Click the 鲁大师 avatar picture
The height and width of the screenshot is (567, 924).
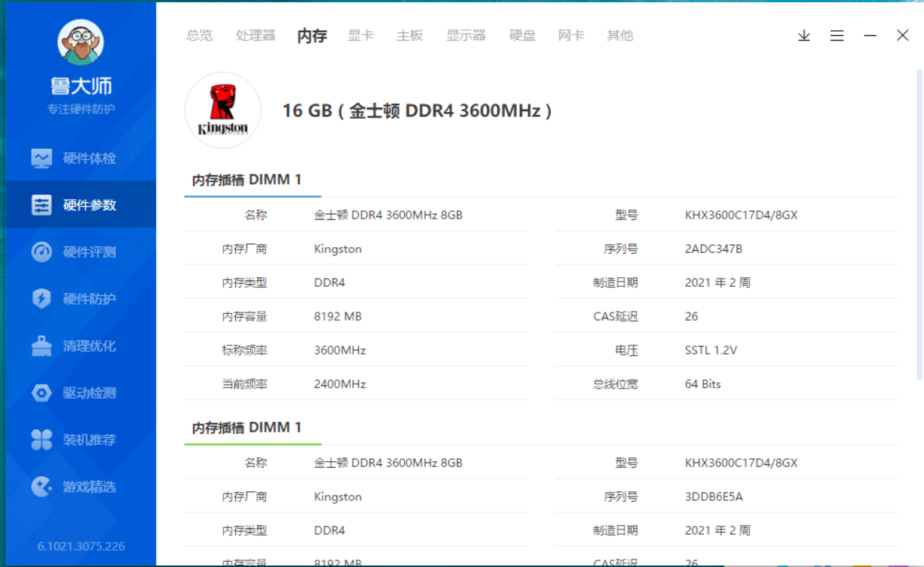coord(80,42)
